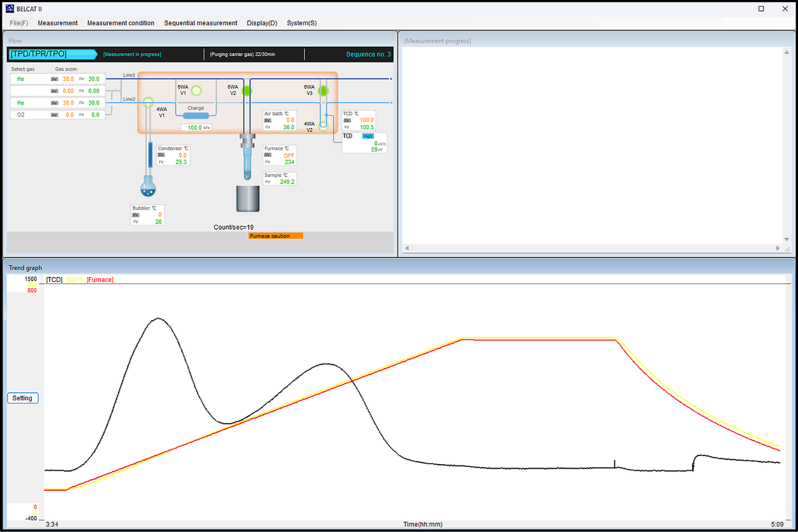Open the Sequential measurement menu
This screenshot has height=532, width=798.
tap(200, 23)
